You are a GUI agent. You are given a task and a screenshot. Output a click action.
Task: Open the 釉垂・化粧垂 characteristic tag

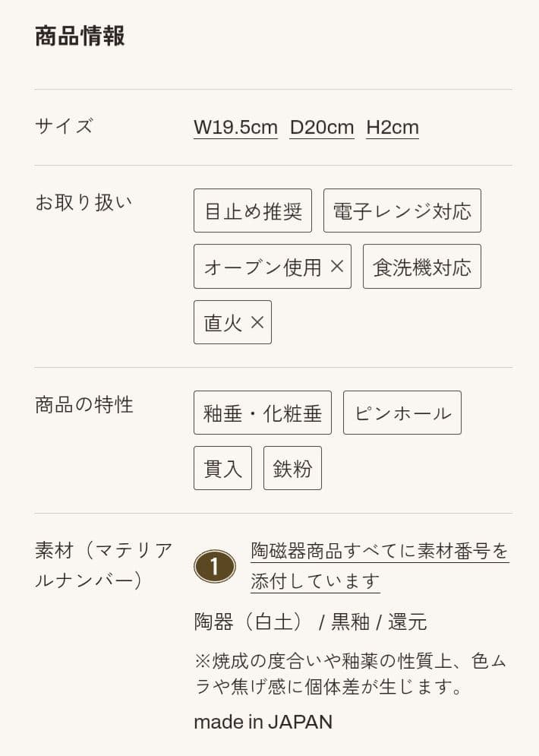click(x=262, y=413)
